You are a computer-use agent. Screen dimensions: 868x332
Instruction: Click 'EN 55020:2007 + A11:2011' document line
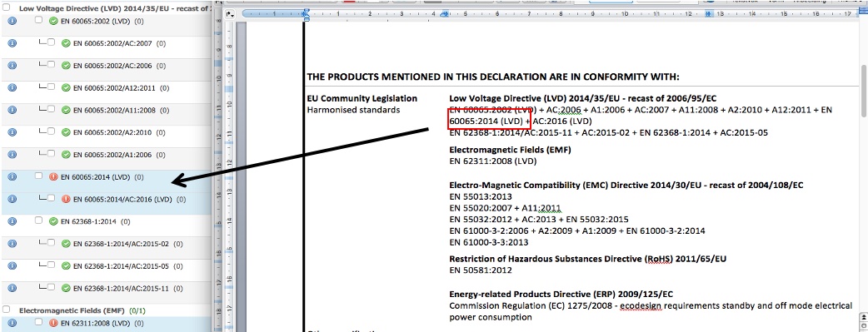tap(505, 208)
